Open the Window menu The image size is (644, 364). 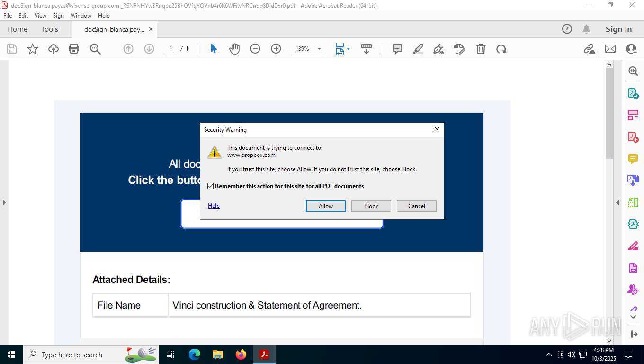tap(81, 16)
